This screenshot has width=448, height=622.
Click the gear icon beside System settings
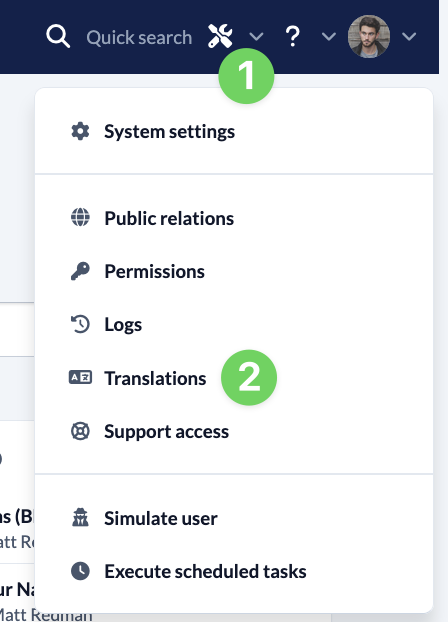(x=80, y=131)
